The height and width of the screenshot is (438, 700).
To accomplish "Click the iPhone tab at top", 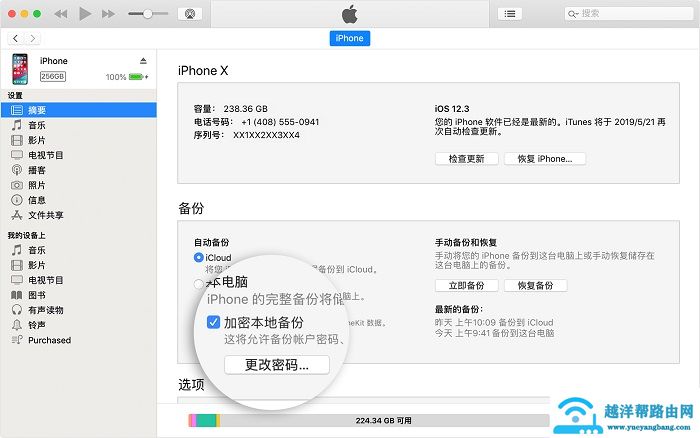I will [x=350, y=38].
